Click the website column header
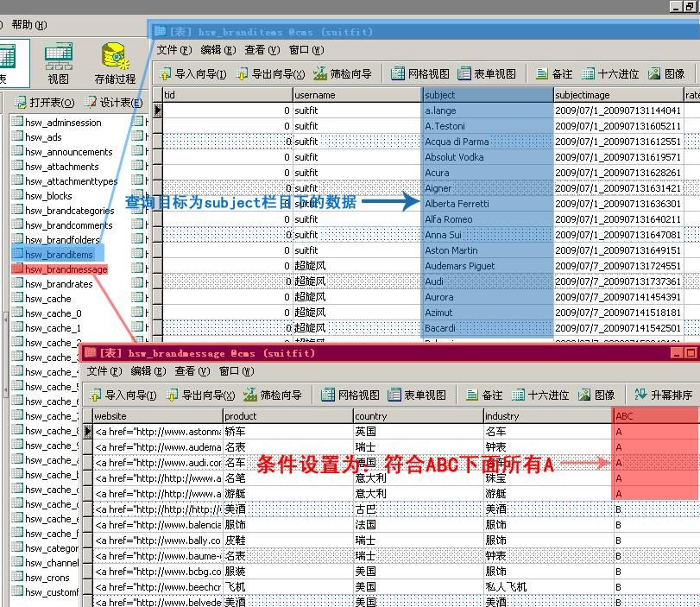Screen dimensions: 700x607 [158, 416]
